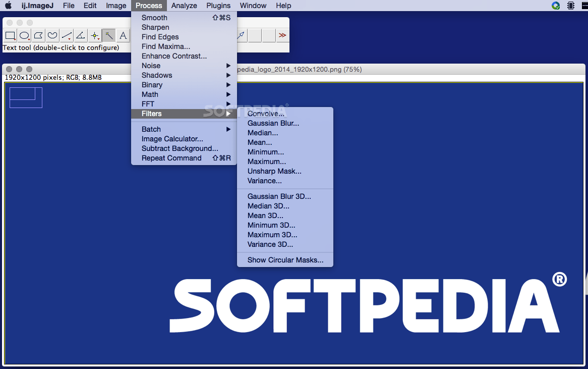The image size is (588, 369).
Task: Choose the Minimum filter
Action: click(285, 152)
